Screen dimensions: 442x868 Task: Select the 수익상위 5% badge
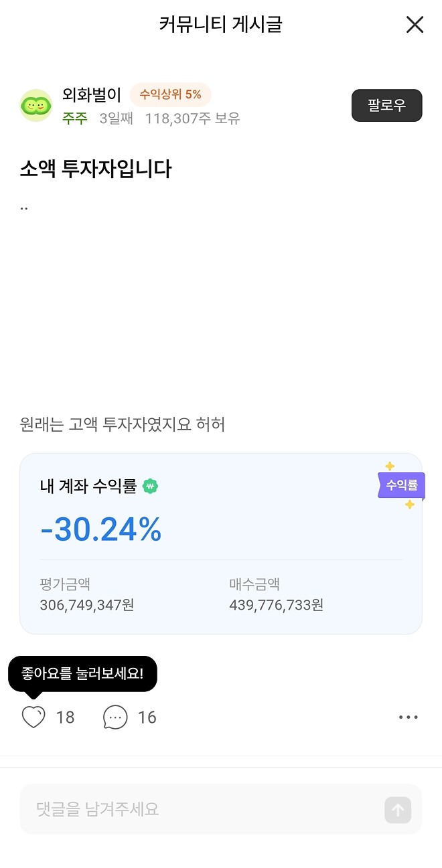170,94
